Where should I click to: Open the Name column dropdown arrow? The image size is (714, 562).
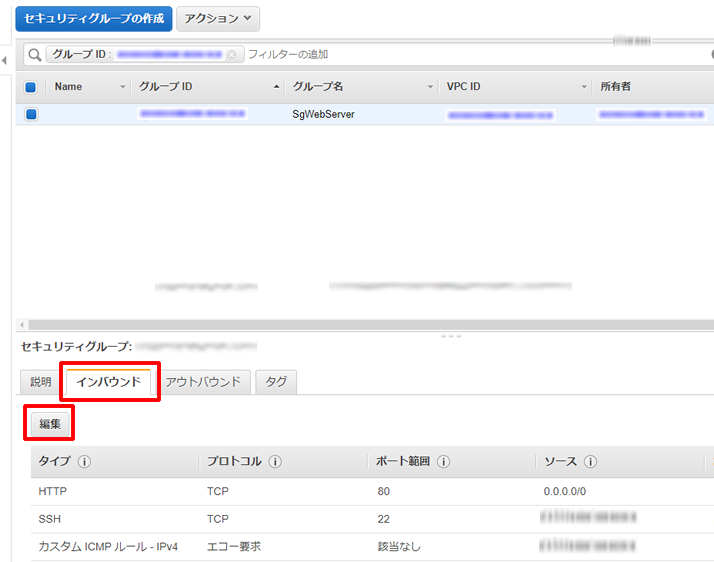click(122, 87)
